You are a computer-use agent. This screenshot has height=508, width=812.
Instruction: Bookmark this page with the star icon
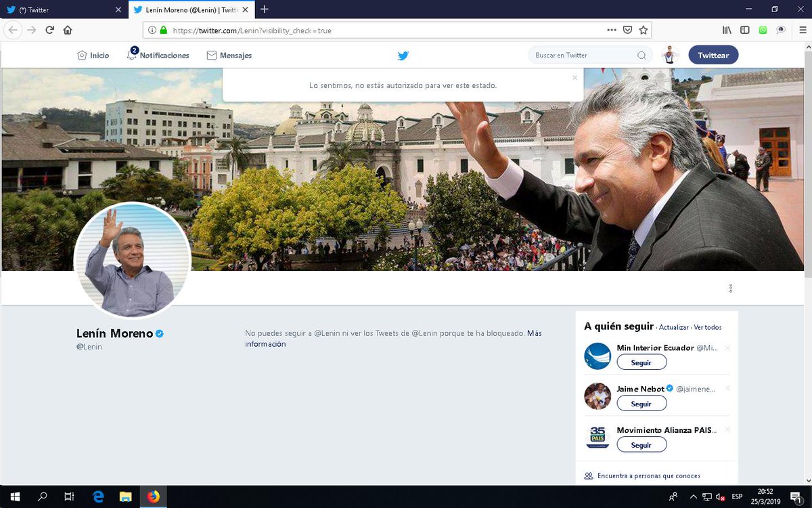[x=644, y=30]
